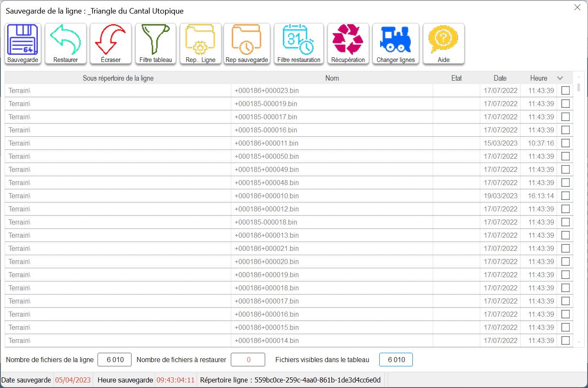The width and height of the screenshot is (588, 388).
Task: Click the table's vertical scrollbar thumb
Action: [x=579, y=87]
